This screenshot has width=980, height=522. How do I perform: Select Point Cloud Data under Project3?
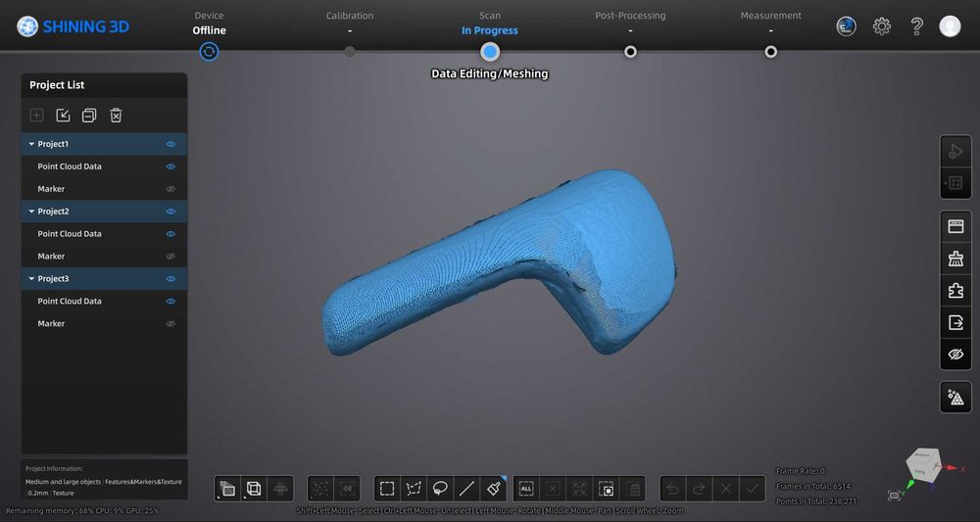pos(105,302)
